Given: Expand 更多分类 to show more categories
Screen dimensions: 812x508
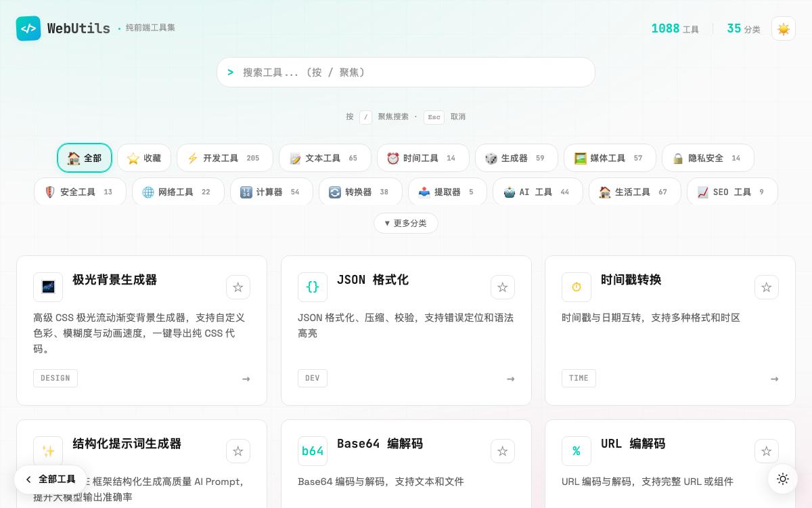Looking at the screenshot, I should tap(406, 223).
